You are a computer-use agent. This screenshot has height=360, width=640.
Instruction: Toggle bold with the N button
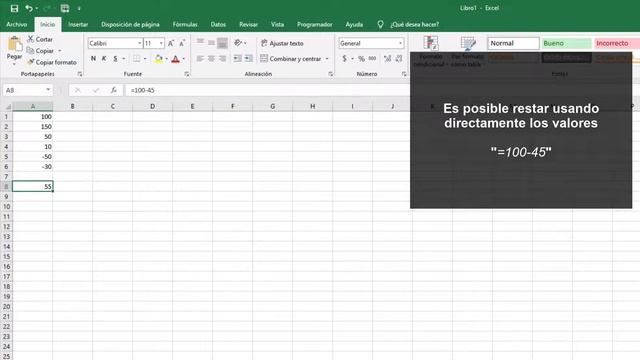pos(93,59)
